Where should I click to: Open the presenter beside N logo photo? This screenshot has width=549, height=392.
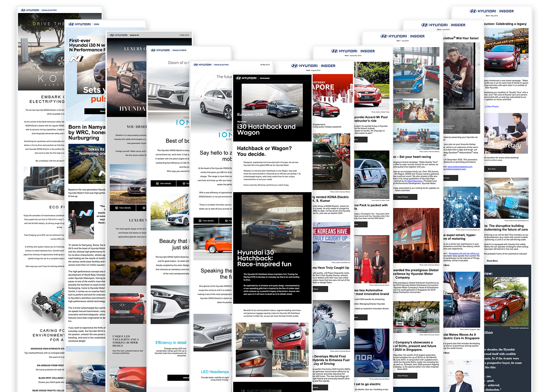pyautogui.click(x=81, y=220)
